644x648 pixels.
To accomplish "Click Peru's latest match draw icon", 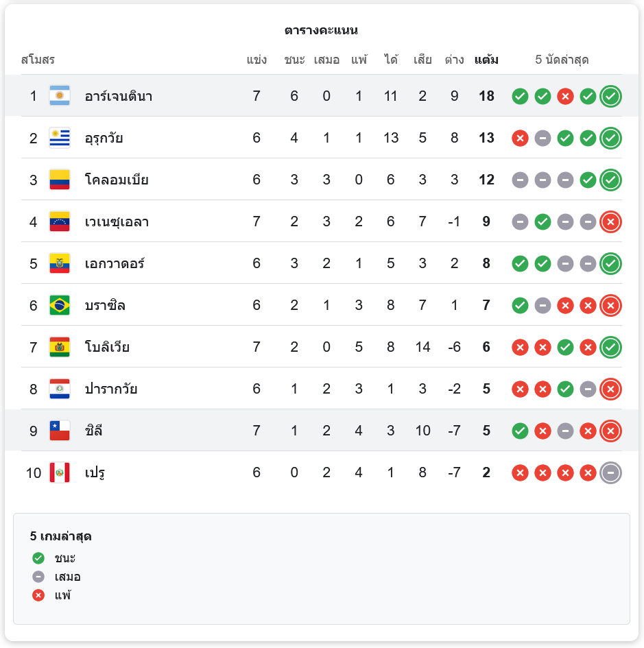I will (x=610, y=472).
